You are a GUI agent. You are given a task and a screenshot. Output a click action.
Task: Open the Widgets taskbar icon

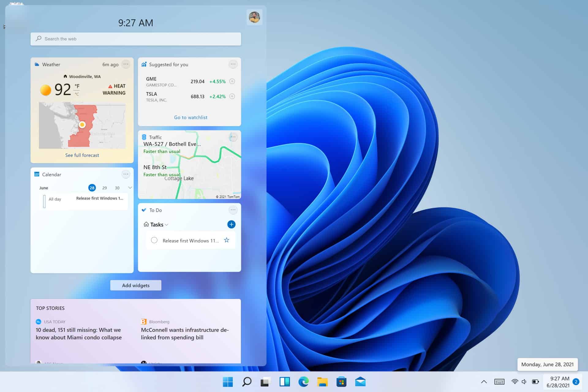pos(285,382)
